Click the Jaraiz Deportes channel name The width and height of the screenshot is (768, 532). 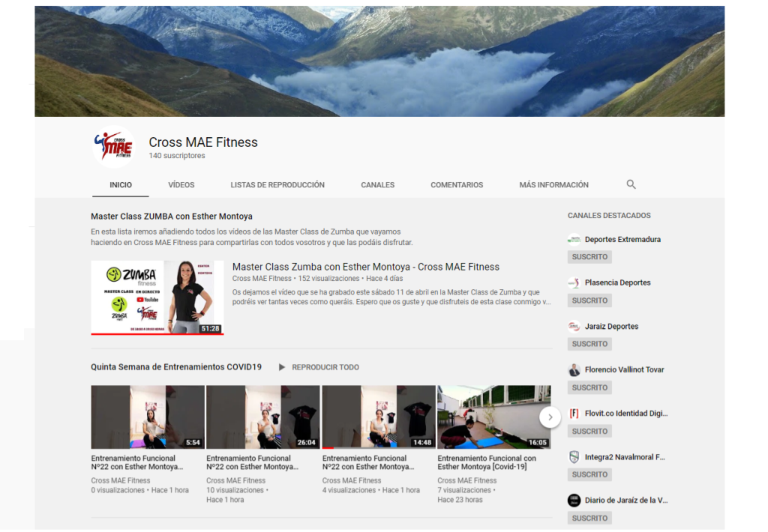click(x=611, y=327)
